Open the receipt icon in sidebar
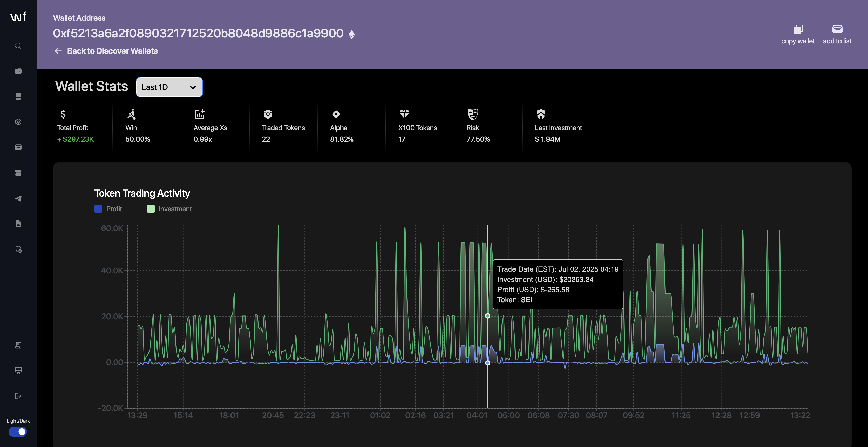Viewport: 868px width, 447px height. pyautogui.click(x=18, y=345)
